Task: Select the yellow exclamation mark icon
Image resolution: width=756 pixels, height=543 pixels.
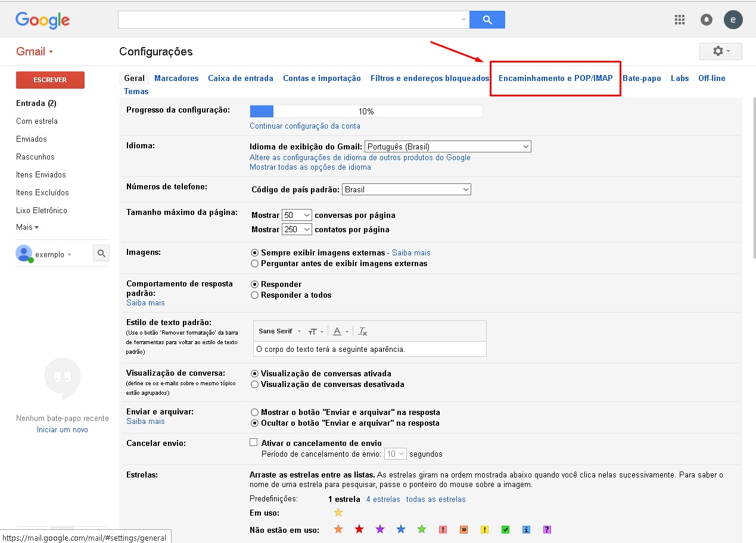Action: (x=484, y=529)
